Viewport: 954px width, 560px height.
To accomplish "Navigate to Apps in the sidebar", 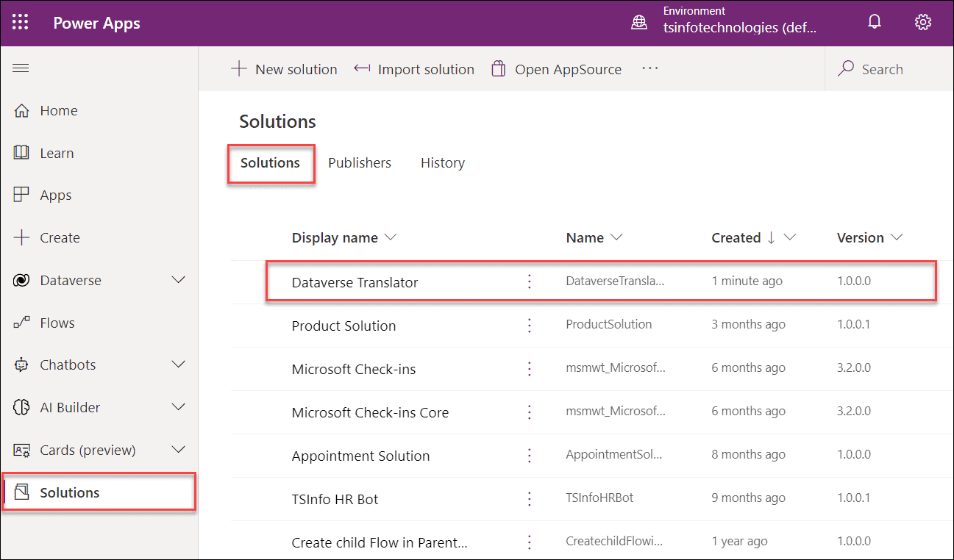I will click(55, 195).
